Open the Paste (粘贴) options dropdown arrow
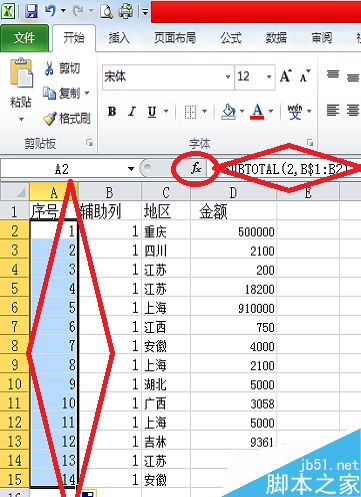The width and height of the screenshot is (361, 497). 21,119
